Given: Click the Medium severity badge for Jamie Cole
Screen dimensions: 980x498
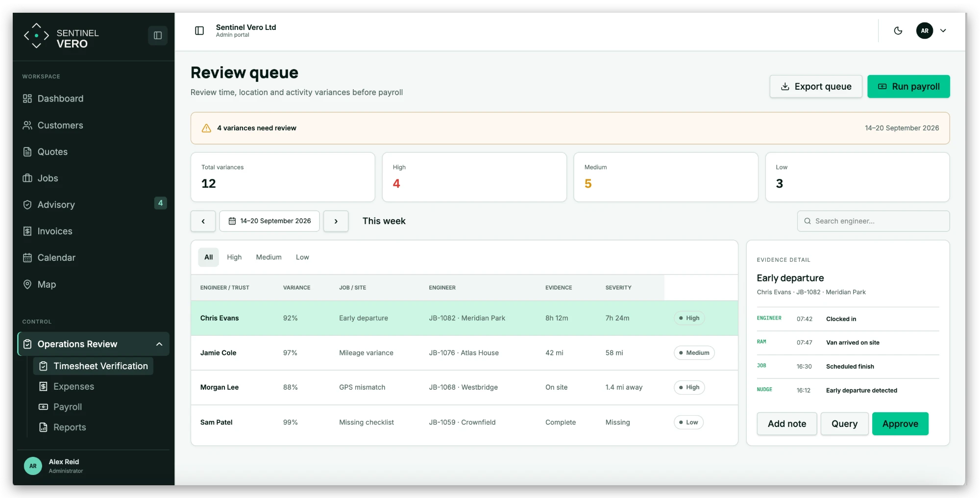Looking at the screenshot, I should (694, 353).
